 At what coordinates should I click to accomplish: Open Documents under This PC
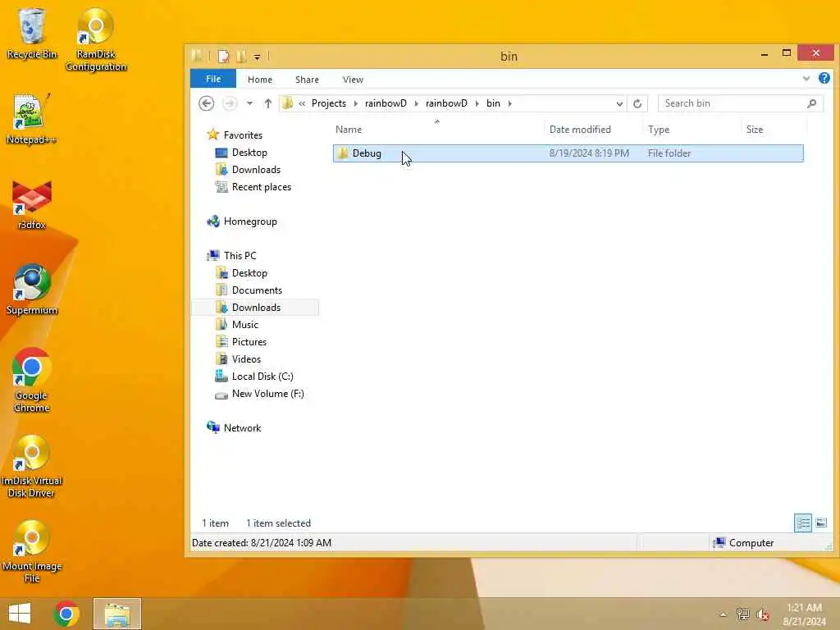(x=257, y=290)
